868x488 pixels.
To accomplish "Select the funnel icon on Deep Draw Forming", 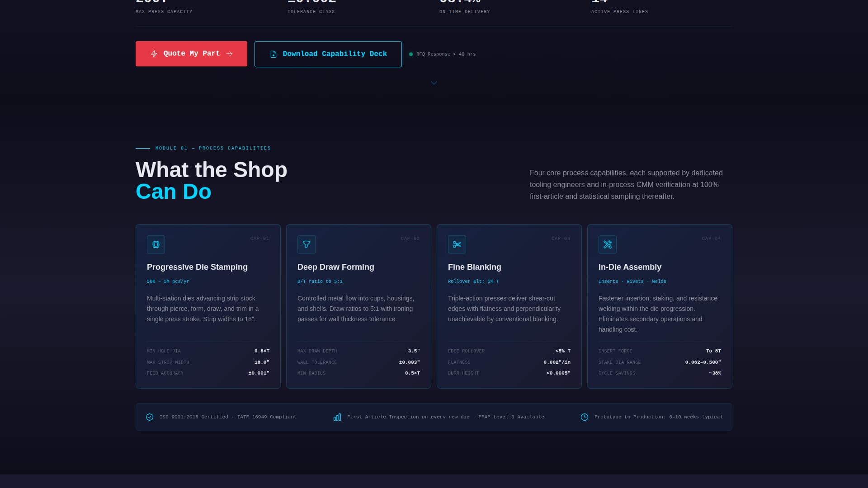I will click(306, 244).
